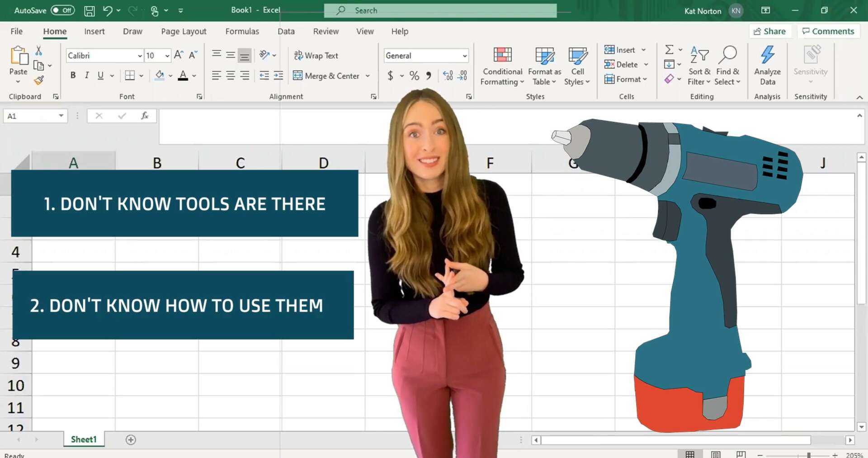The image size is (868, 458).
Task: Click the Save icon in title bar
Action: (x=90, y=11)
